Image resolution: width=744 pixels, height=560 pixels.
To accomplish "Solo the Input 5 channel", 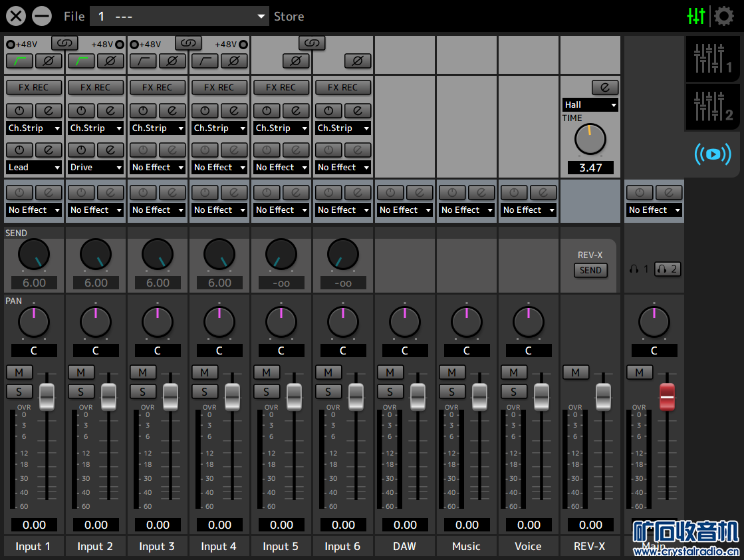I will (x=267, y=392).
